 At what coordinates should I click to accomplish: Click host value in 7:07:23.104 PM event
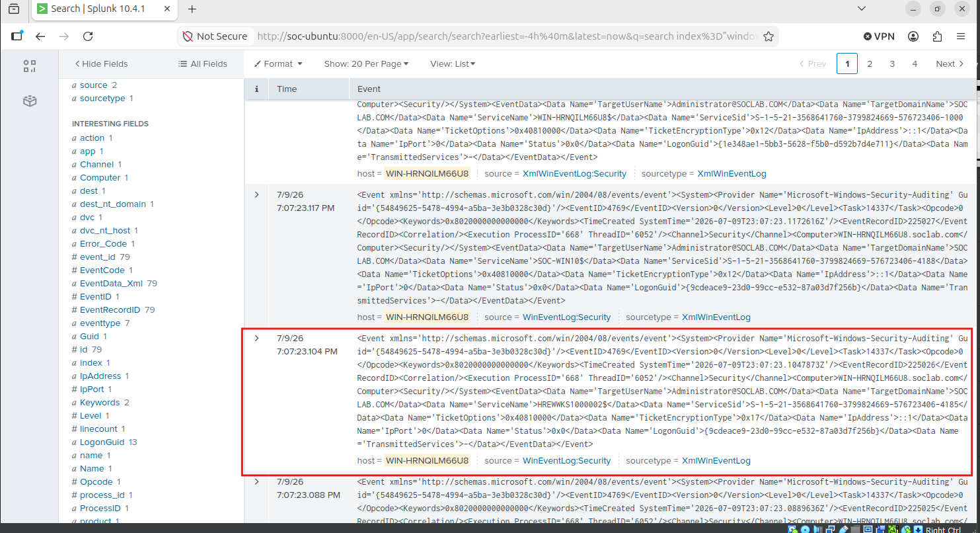pyautogui.click(x=427, y=461)
